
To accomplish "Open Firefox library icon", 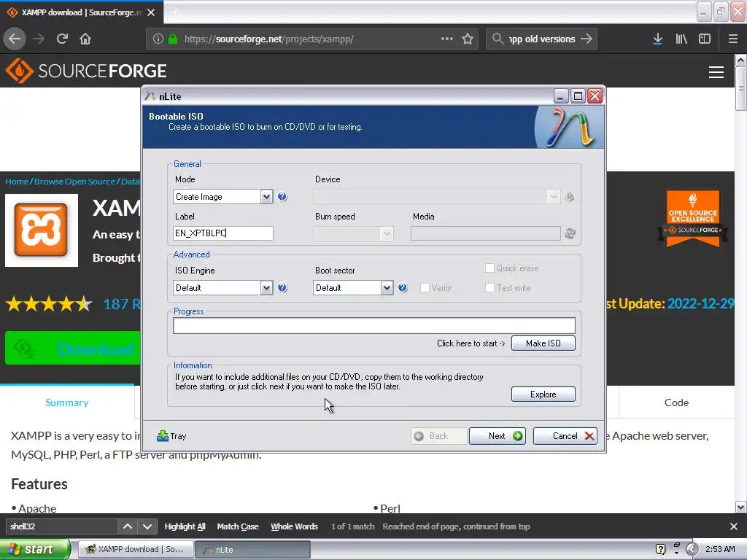I will pos(681,39).
